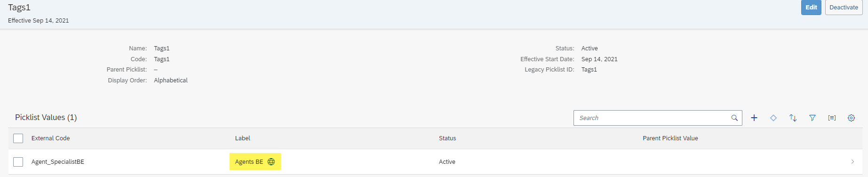Click the External Code column header

pyautogui.click(x=50, y=138)
